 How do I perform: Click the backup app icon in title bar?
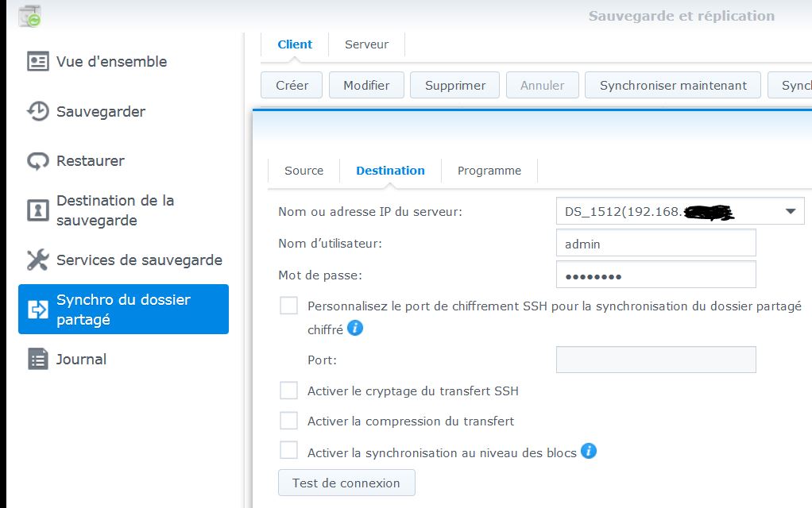tap(29, 16)
